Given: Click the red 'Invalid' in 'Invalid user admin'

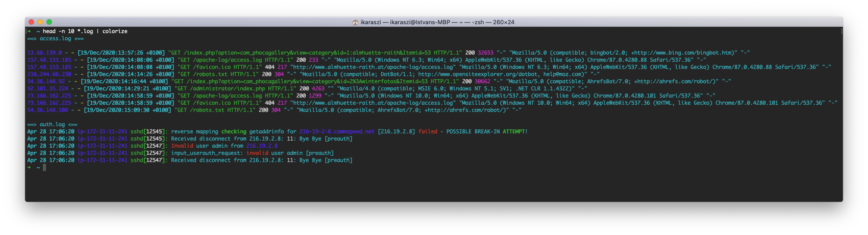Looking at the screenshot, I should [x=182, y=146].
